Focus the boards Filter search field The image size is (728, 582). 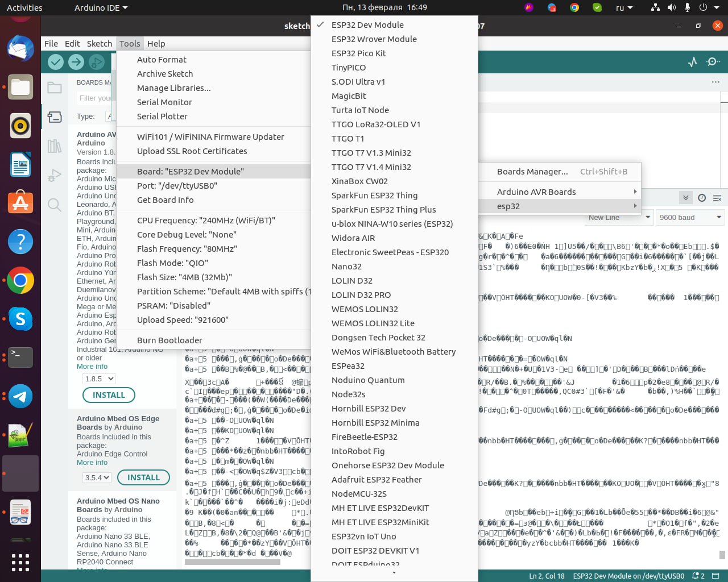96,98
